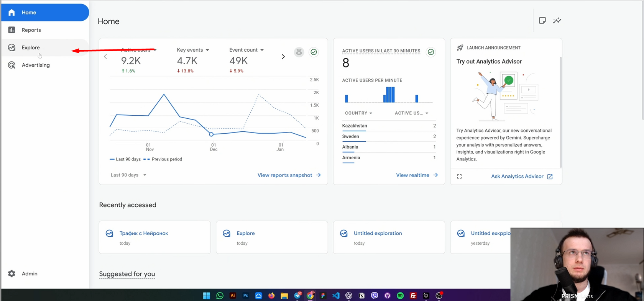Open the Country dimension dropdown
The image size is (644, 301).
tap(358, 113)
